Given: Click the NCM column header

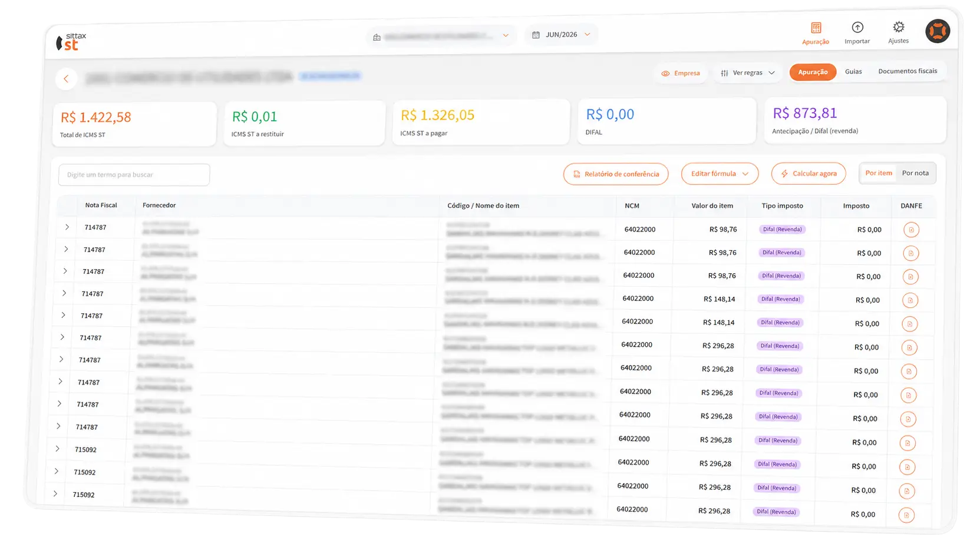Looking at the screenshot, I should (632, 206).
